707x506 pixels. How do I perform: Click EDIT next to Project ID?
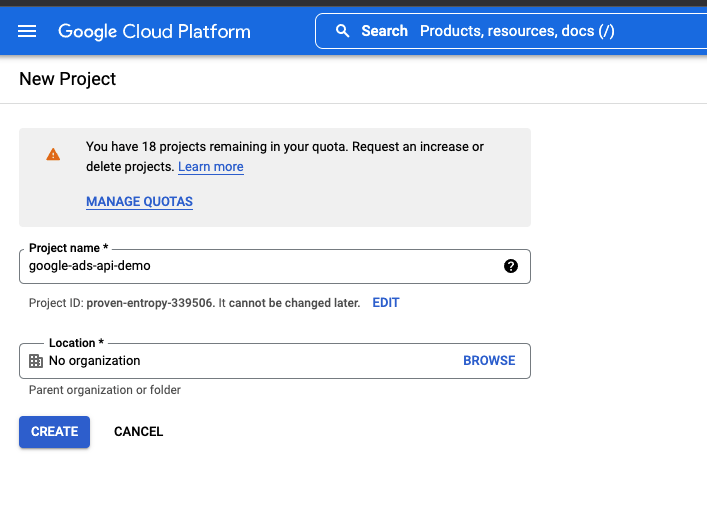[x=386, y=303]
